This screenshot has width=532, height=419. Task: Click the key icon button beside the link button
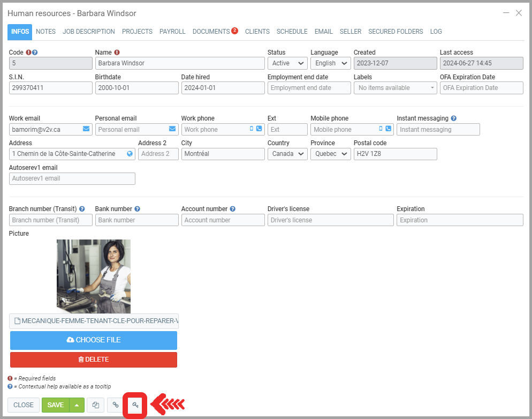[135, 405]
